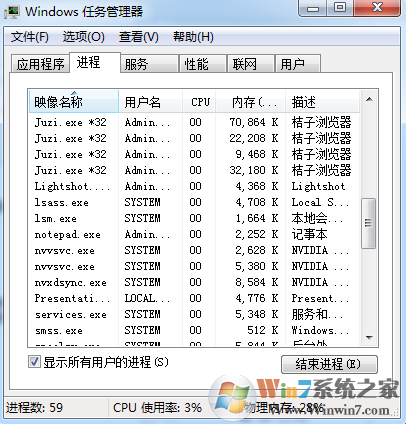Close the Task Manager window

pyautogui.click(x=377, y=8)
